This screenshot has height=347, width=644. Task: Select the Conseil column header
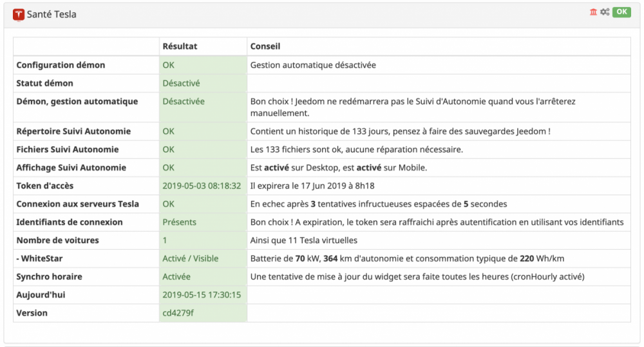(265, 46)
